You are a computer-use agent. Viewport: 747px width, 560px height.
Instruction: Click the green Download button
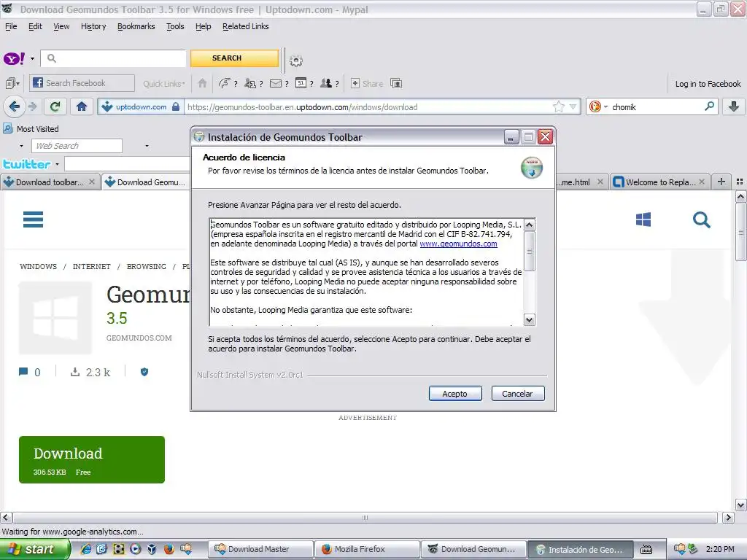[x=92, y=459]
